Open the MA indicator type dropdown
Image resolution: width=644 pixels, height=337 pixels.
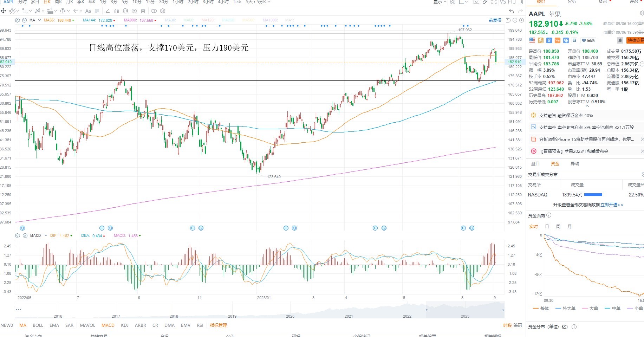(39, 20)
